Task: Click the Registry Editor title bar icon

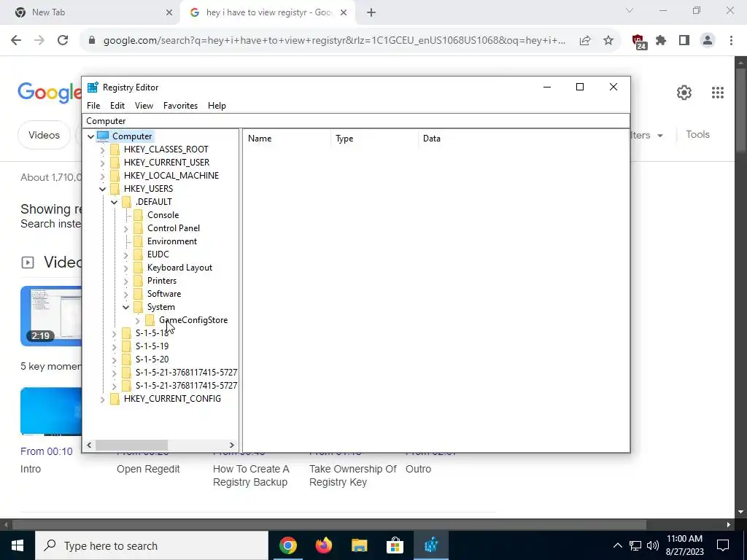Action: coord(93,87)
